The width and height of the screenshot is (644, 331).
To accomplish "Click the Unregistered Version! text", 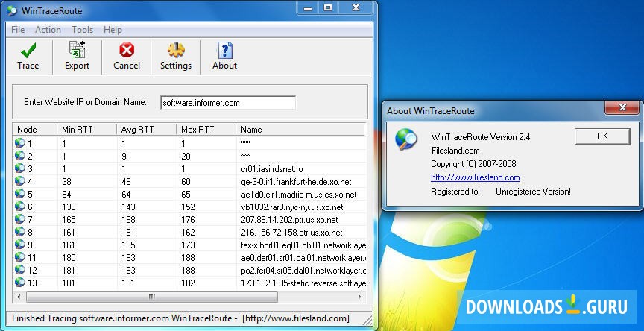I will (533, 192).
